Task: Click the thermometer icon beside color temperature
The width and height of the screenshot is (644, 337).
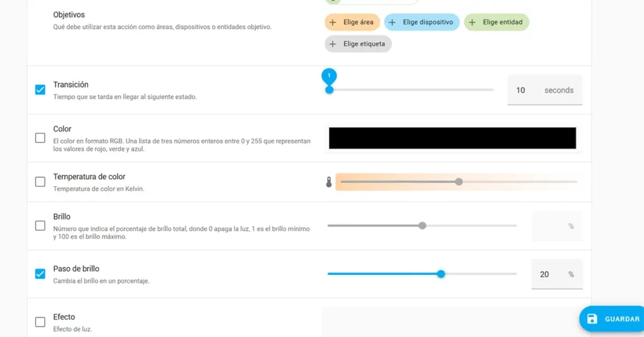Action: click(x=328, y=182)
